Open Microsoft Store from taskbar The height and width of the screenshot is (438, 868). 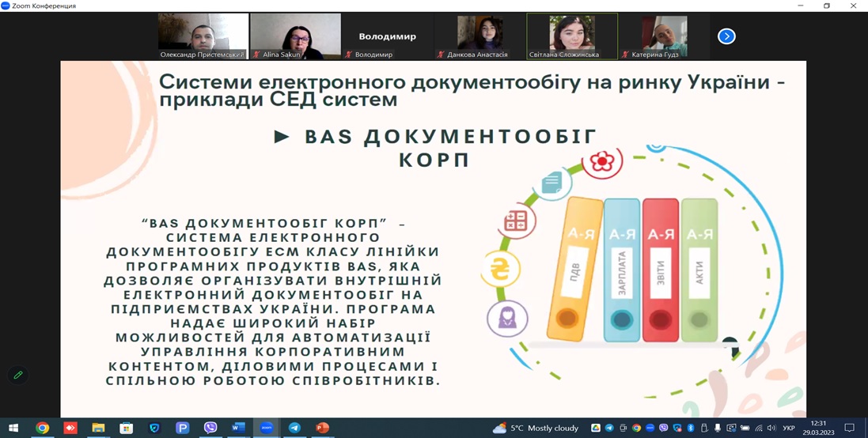point(127,428)
